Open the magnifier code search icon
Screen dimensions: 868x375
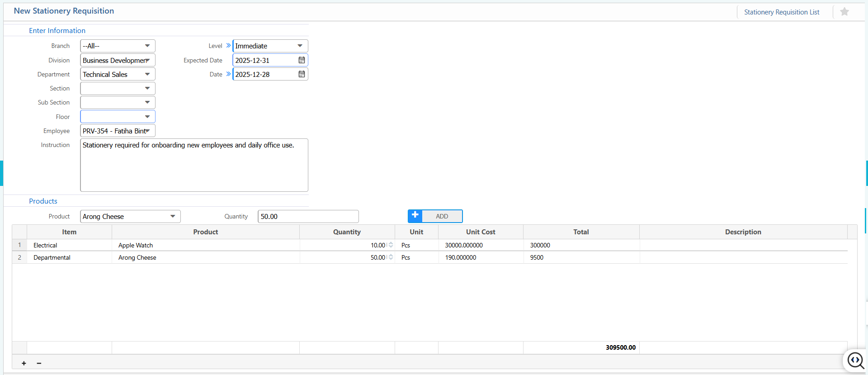tap(855, 361)
